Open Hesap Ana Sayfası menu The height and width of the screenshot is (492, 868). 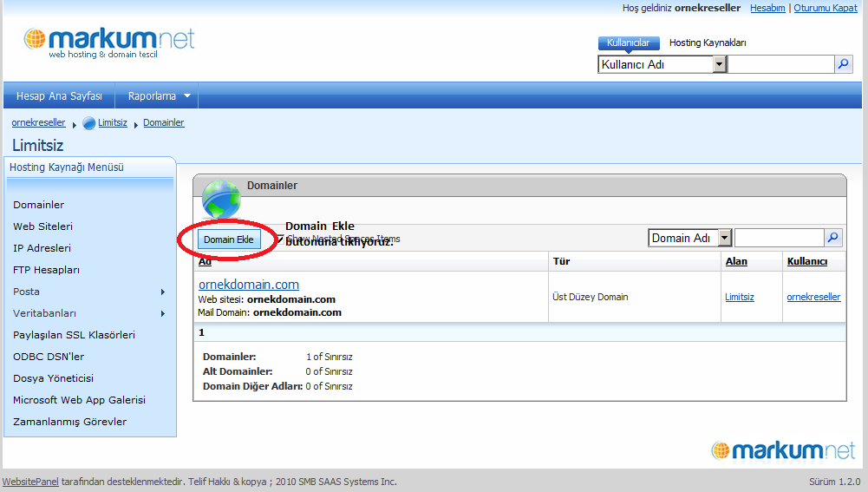pyautogui.click(x=59, y=95)
